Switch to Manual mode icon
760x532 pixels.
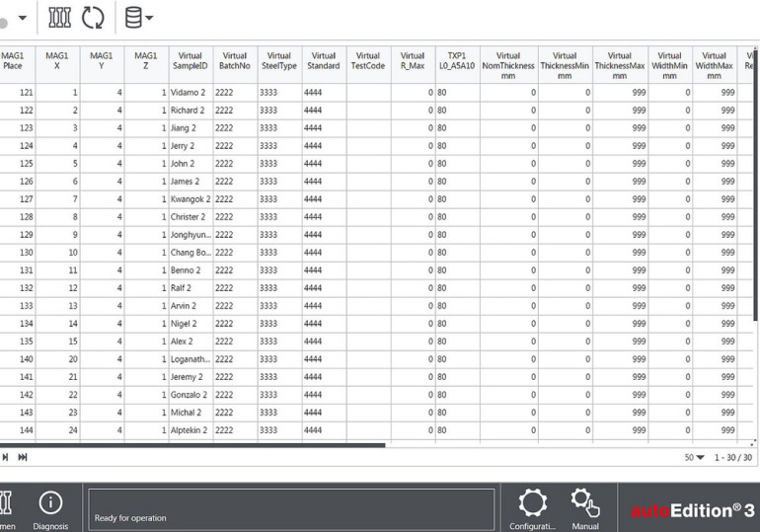(x=585, y=505)
